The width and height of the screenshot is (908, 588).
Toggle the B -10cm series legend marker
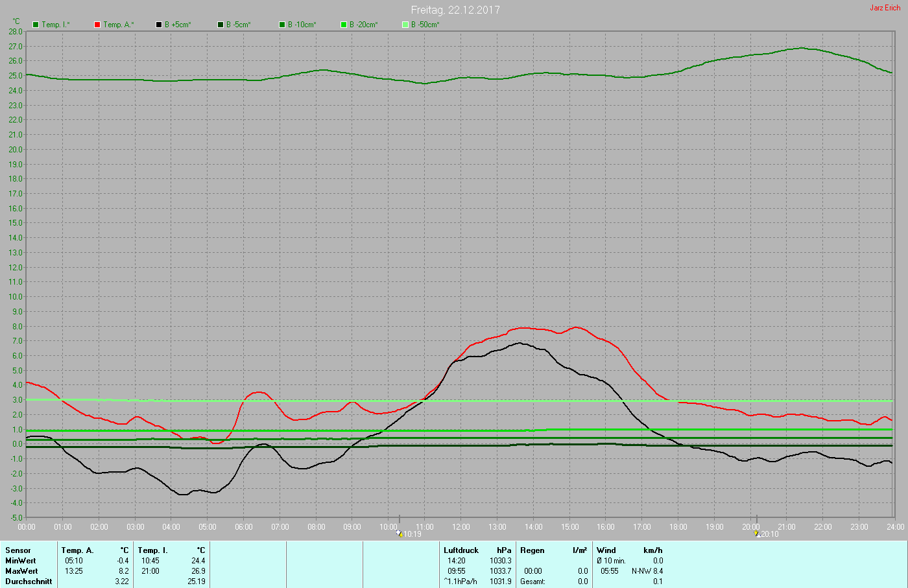point(282,25)
